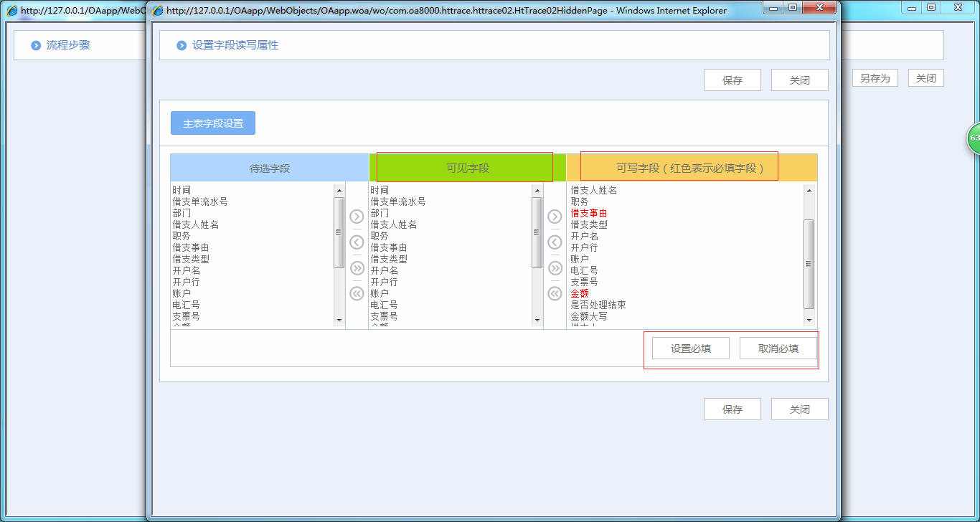This screenshot has width=980, height=522.
Task: Move selected field right with single-arrow into 可见字段
Action: 357,217
